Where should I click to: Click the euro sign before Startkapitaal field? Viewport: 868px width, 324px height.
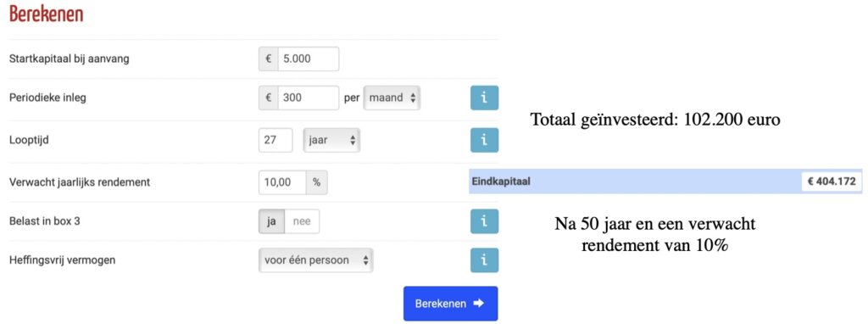[269, 59]
